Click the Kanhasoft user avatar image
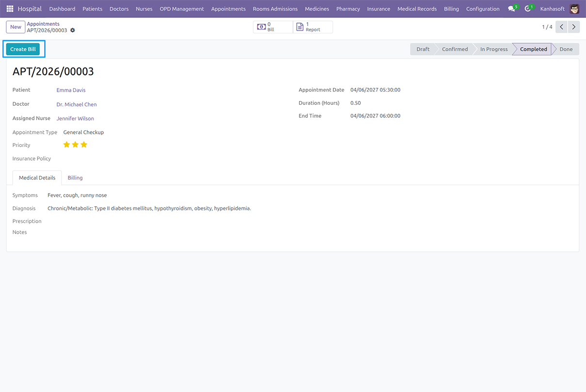The height and width of the screenshot is (392, 586). pos(574,9)
